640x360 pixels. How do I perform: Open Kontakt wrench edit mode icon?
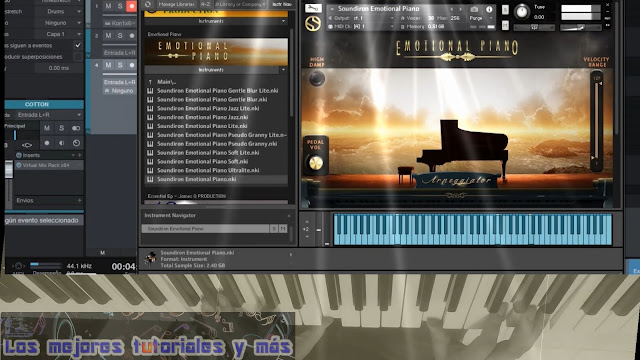click(x=313, y=8)
